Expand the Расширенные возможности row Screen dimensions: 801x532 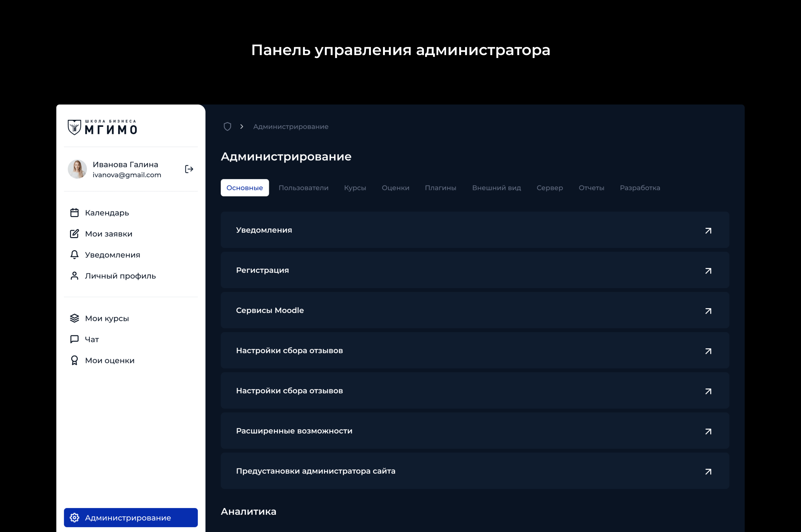tap(708, 431)
